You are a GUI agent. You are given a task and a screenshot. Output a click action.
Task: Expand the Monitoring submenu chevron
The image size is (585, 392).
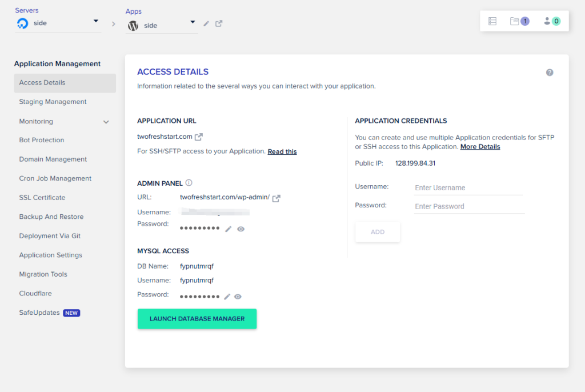106,122
